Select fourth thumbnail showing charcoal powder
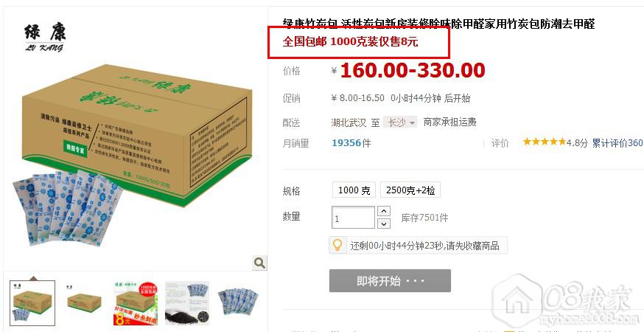 [187, 303]
